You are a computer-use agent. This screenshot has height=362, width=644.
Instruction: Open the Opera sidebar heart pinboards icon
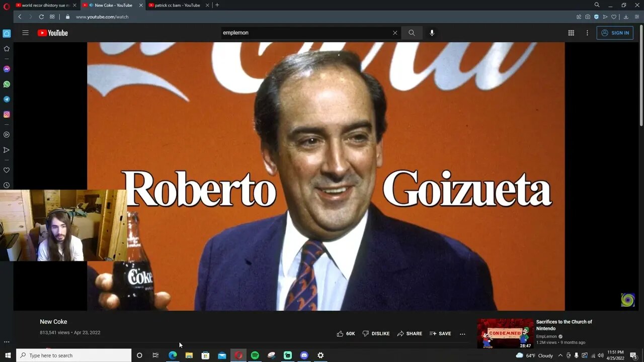tap(7, 170)
